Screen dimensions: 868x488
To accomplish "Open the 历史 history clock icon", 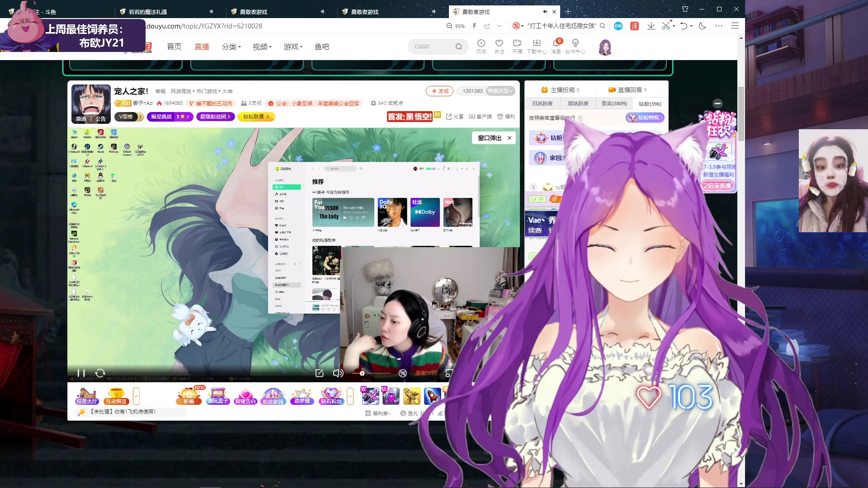I will (x=481, y=46).
